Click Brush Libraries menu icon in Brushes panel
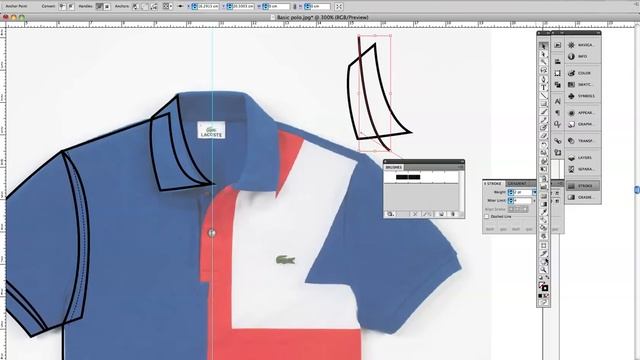Viewport: 640px width, 360px height. click(x=390, y=214)
